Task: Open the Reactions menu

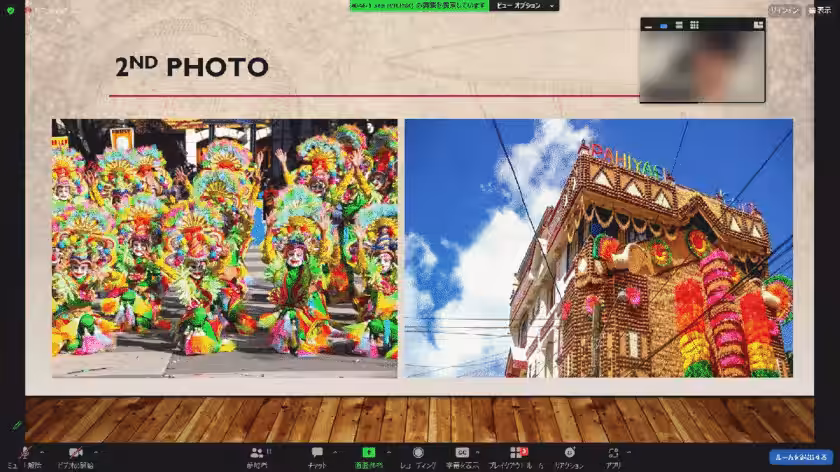Action: click(569, 455)
